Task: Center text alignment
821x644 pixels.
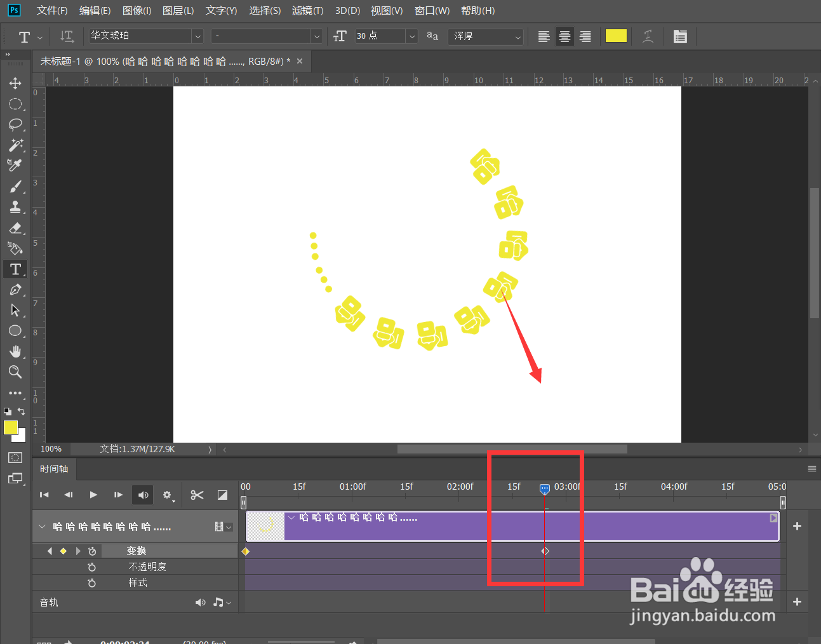Action: pyautogui.click(x=564, y=36)
